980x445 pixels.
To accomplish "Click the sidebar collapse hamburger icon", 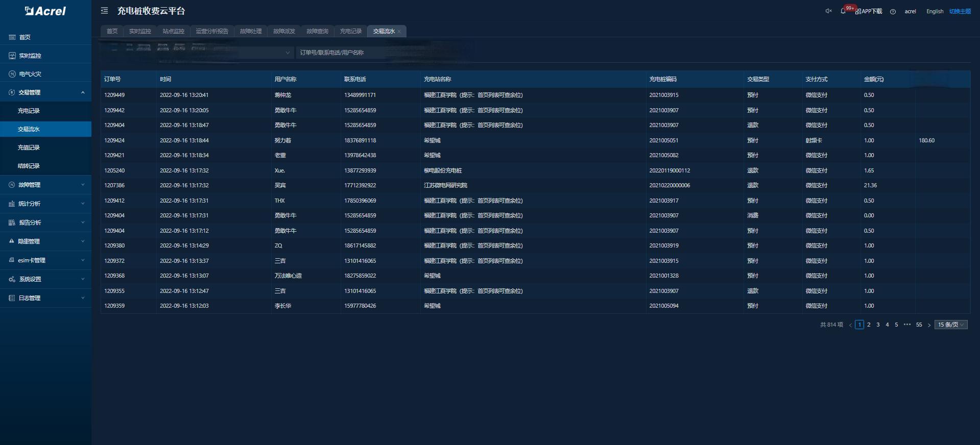I will coord(104,11).
